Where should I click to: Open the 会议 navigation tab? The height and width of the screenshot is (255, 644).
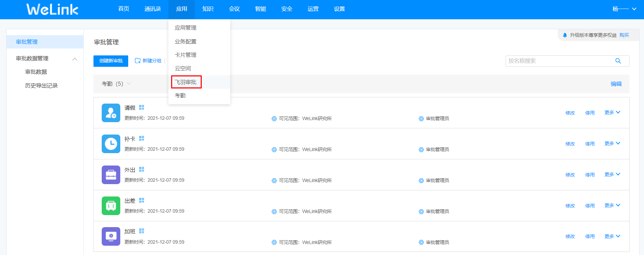point(234,9)
